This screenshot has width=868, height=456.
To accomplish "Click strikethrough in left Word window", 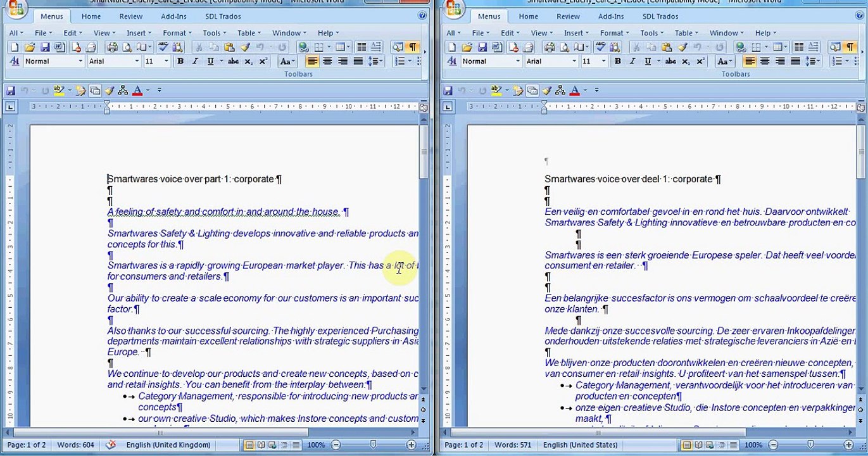I will click(x=233, y=61).
